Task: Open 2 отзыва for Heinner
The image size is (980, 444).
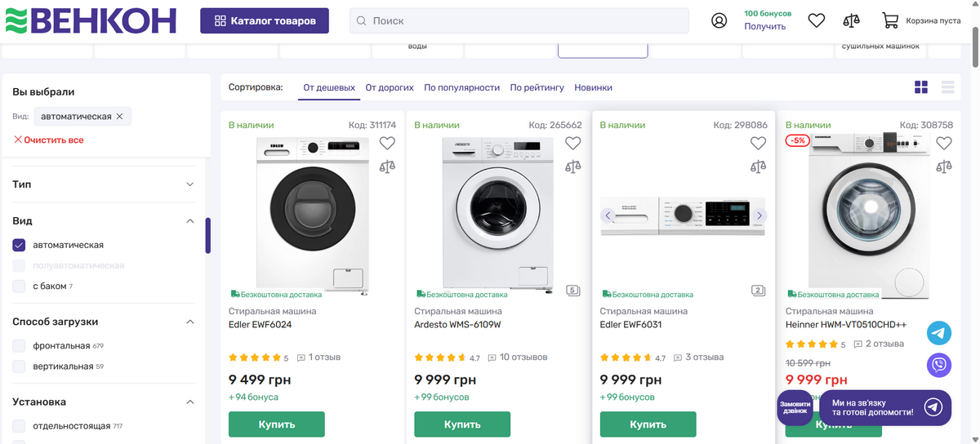Action: (x=879, y=344)
